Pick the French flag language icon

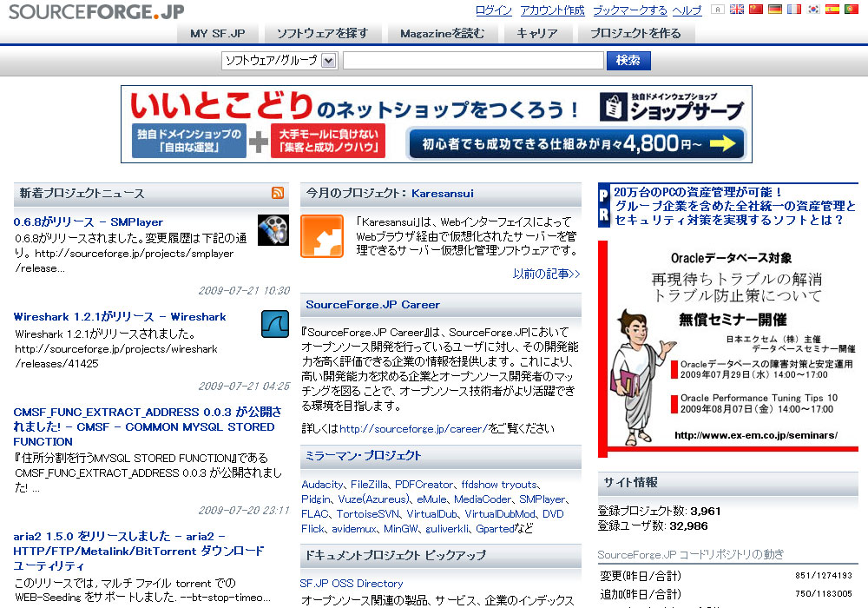pyautogui.click(x=794, y=10)
